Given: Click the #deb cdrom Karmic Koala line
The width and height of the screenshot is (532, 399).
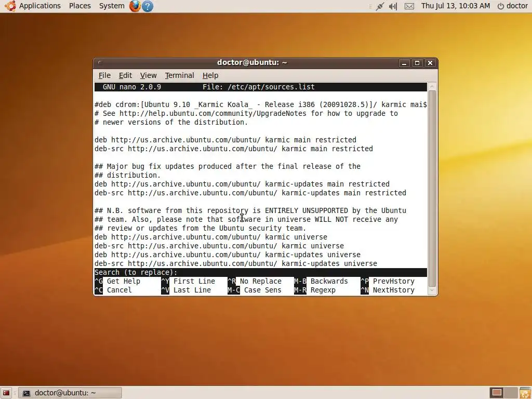Looking at the screenshot, I should (x=261, y=104).
